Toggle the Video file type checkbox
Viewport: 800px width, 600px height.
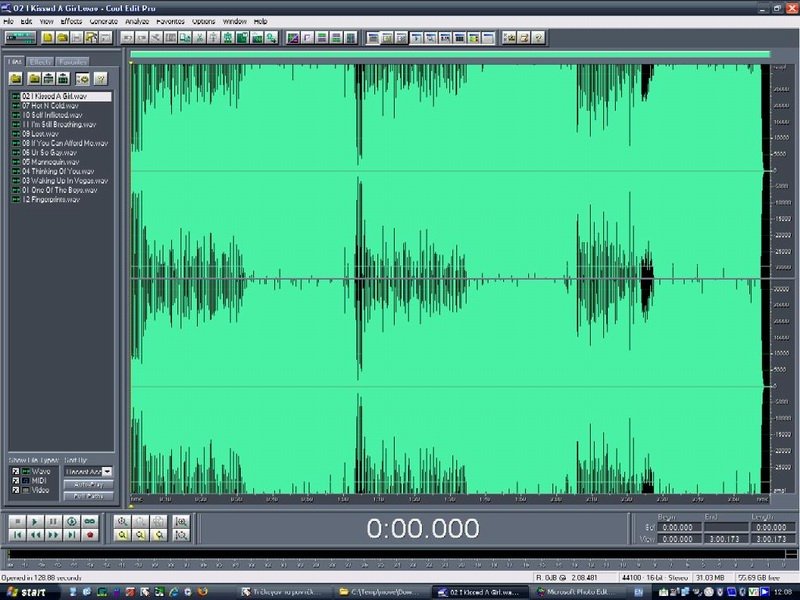(x=15, y=492)
